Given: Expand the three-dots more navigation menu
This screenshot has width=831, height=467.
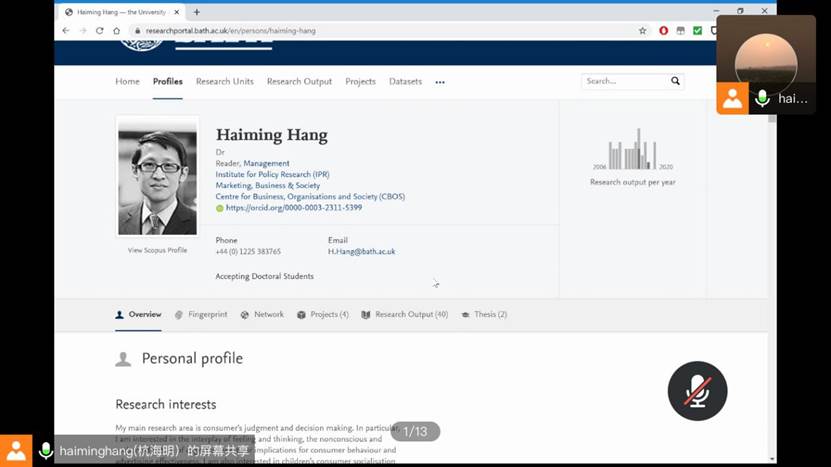Looking at the screenshot, I should (x=440, y=82).
